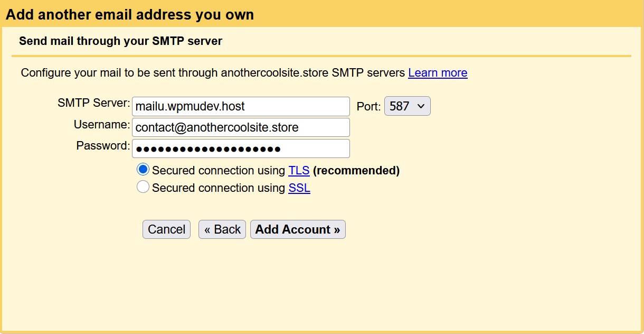Click the "Username:" label text

tap(102, 125)
